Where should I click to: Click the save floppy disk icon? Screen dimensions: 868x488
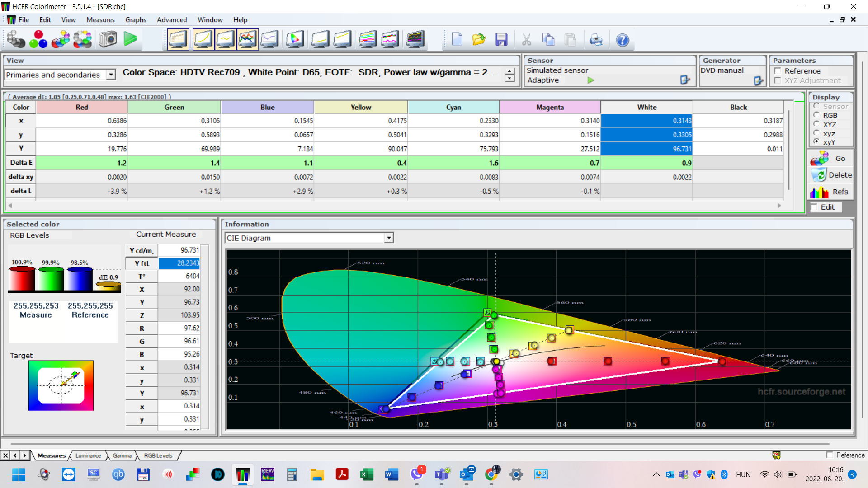pyautogui.click(x=501, y=40)
